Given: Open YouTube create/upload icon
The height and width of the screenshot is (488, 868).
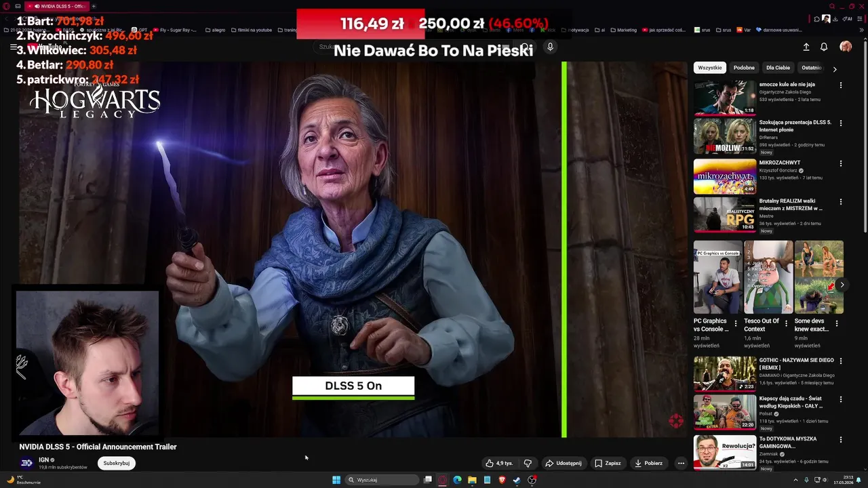Looking at the screenshot, I should tap(806, 47).
